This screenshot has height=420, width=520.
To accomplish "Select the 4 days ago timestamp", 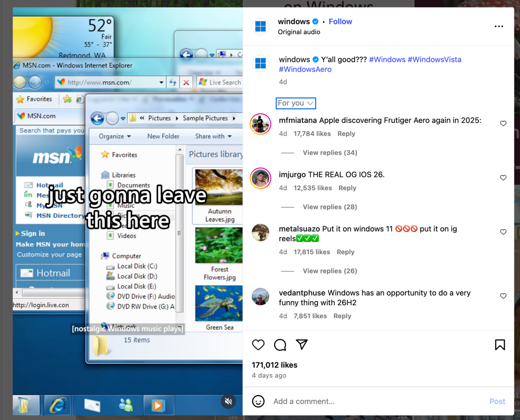I will pos(269,375).
